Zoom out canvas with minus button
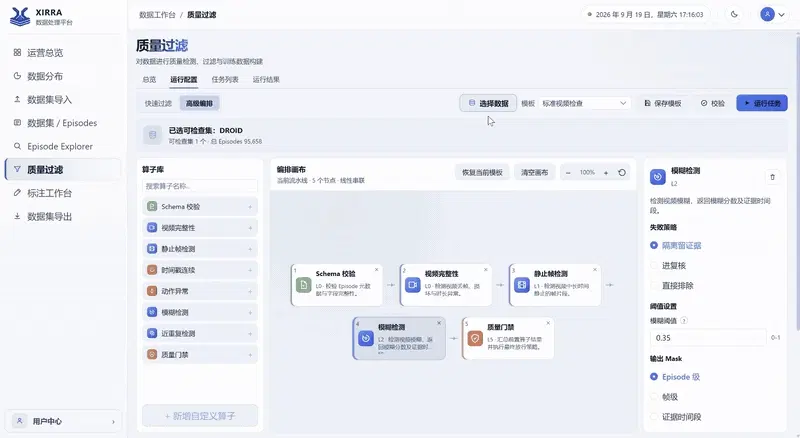This screenshot has height=438, width=800. (568, 173)
